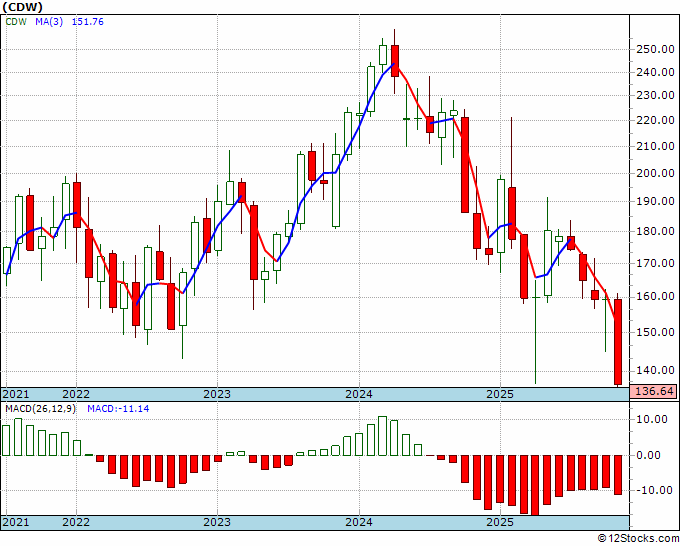The image size is (680, 546).
Task: Click the 200.00 price axis label
Action: point(655,173)
